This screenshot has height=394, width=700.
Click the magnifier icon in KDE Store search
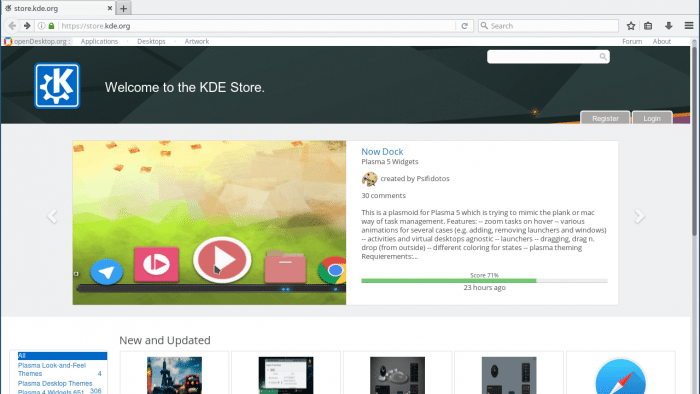click(x=603, y=57)
